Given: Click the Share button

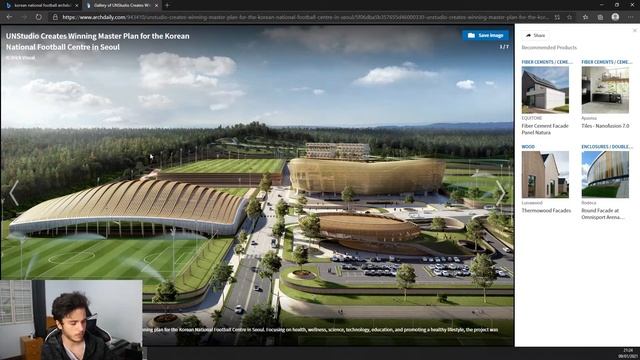Looking at the screenshot, I should click(x=536, y=36).
